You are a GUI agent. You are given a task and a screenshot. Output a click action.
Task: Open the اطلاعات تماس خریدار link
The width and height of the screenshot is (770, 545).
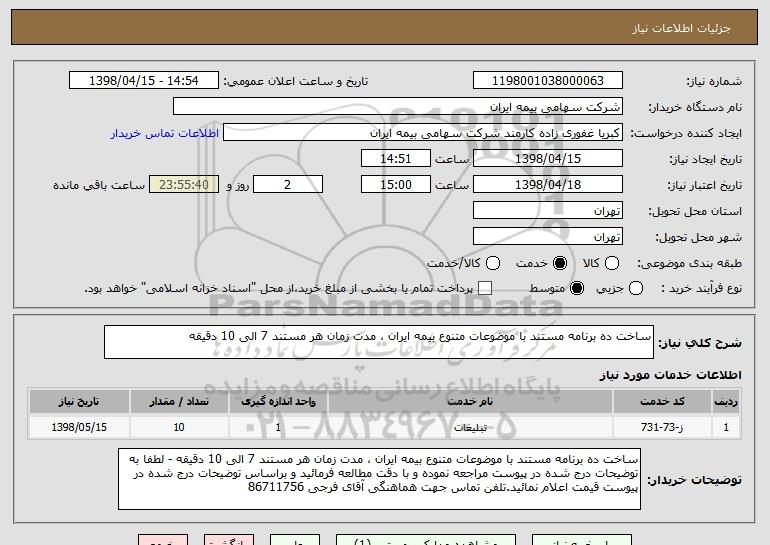[x=165, y=134]
